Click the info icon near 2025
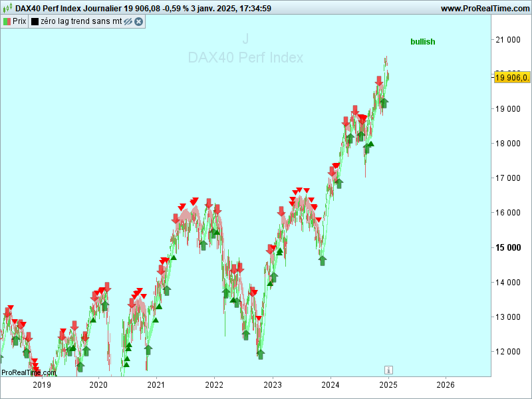The image size is (532, 399). (x=388, y=370)
